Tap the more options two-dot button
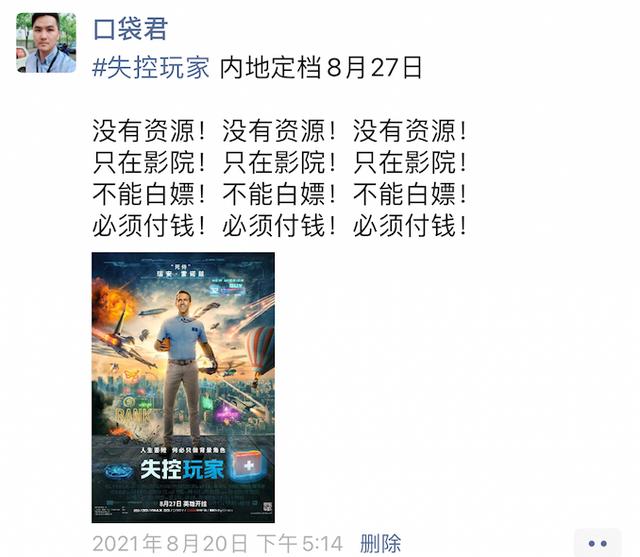The width and height of the screenshot is (640, 557). pos(598,543)
